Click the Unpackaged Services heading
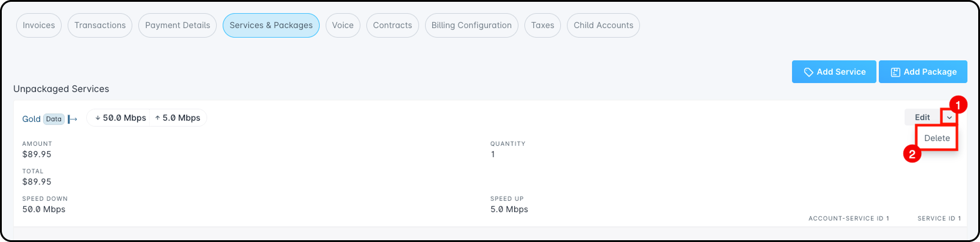Viewport: 980px width, 242px height. [x=61, y=89]
